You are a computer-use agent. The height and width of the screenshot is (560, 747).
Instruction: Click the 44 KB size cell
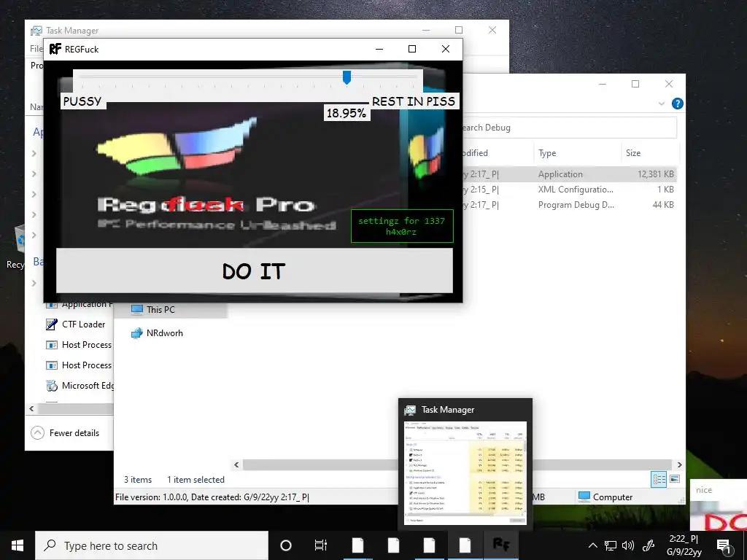point(662,205)
